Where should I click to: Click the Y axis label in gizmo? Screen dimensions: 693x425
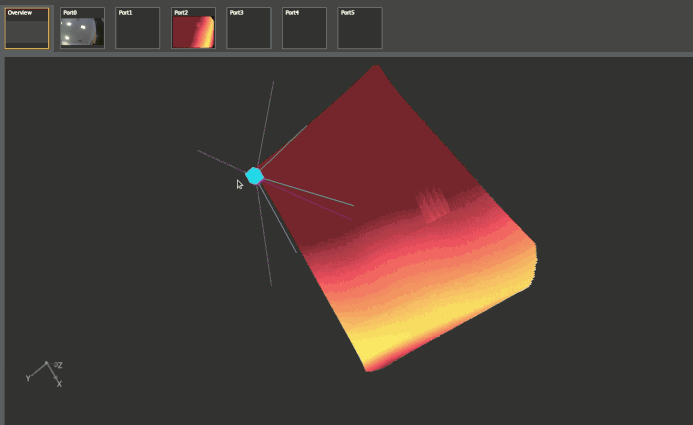27,378
